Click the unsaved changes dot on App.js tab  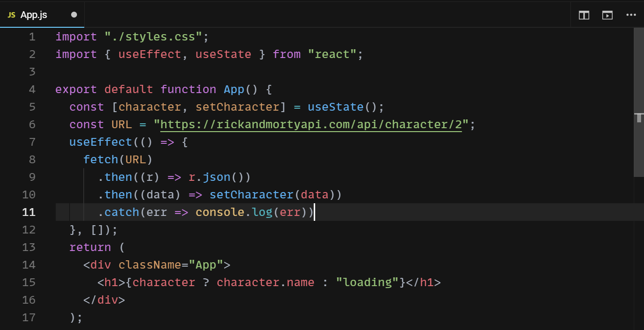74,15
